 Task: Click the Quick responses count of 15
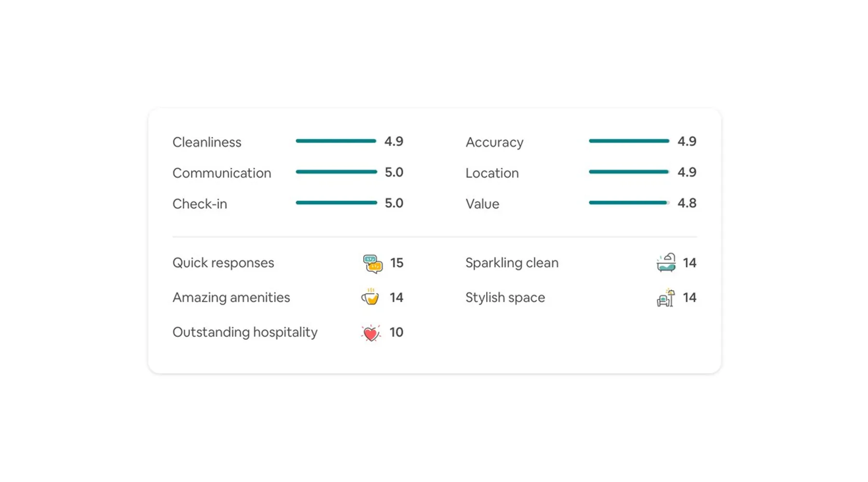396,263
